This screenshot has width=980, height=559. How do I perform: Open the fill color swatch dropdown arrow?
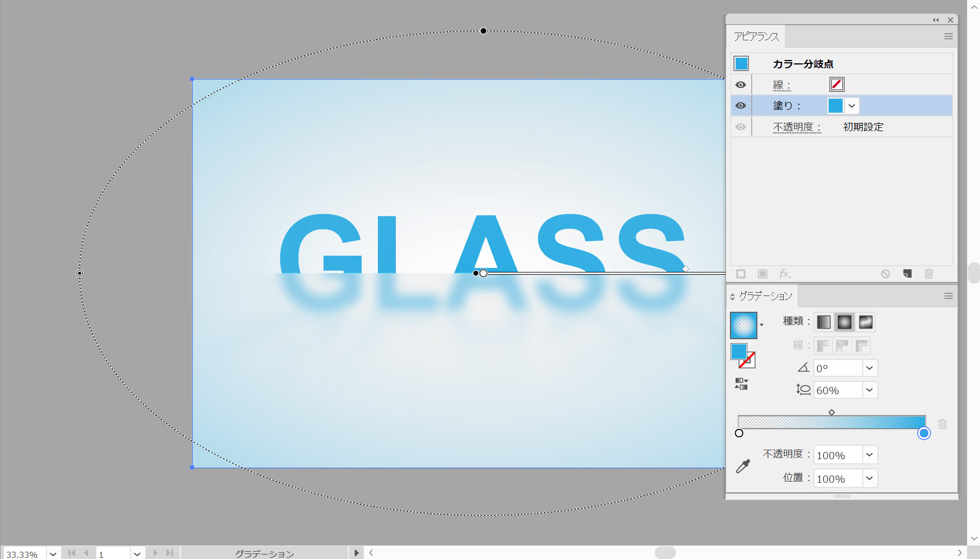(x=852, y=105)
